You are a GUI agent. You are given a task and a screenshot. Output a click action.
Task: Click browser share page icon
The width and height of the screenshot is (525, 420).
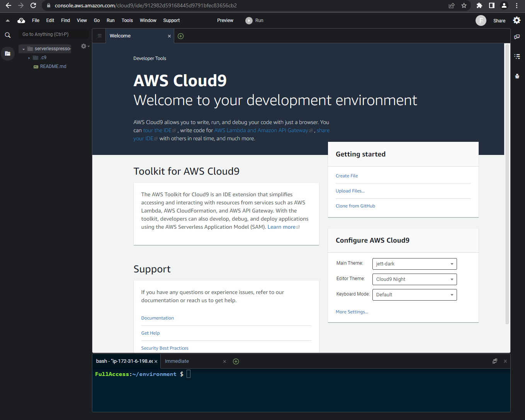click(452, 5)
